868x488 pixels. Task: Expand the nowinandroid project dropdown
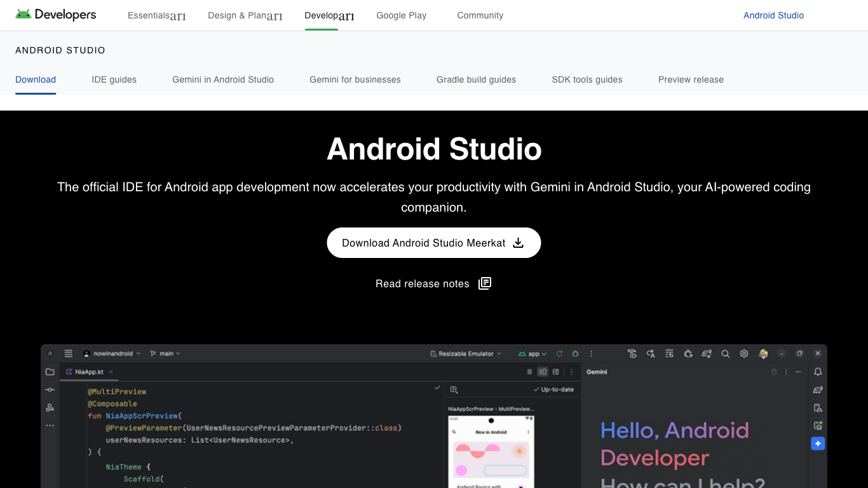113,354
